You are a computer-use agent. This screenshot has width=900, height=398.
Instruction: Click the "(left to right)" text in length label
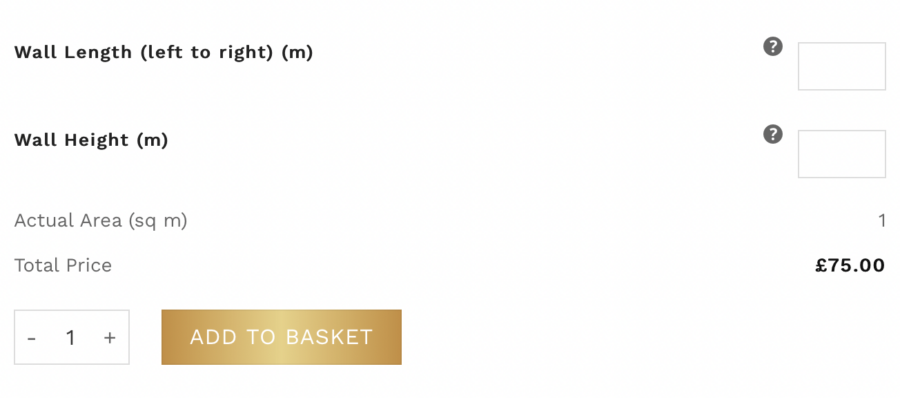(x=208, y=53)
